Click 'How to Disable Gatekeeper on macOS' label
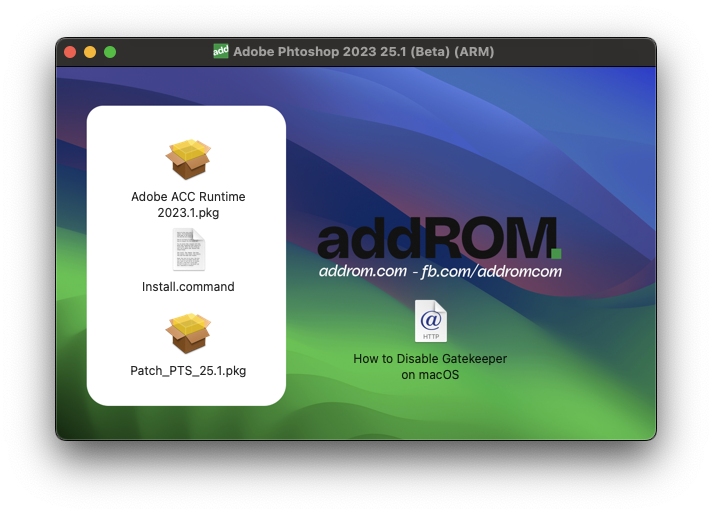The width and height of the screenshot is (712, 514). [430, 366]
